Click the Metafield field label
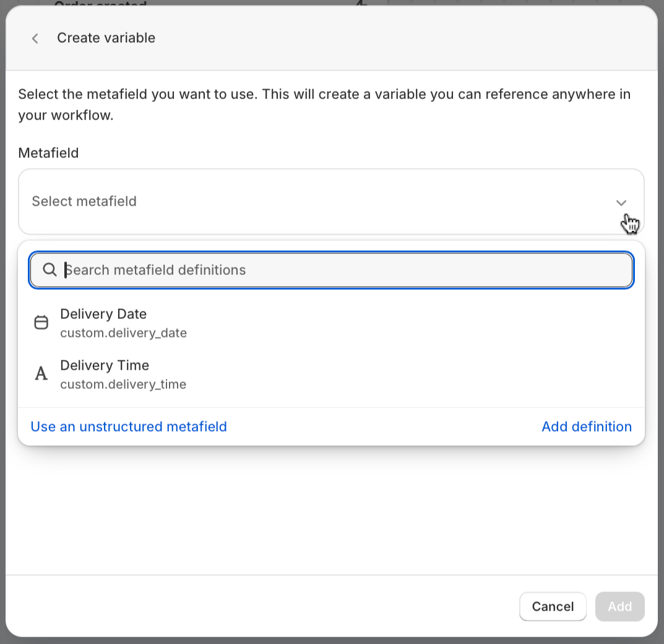664x644 pixels. (x=48, y=153)
